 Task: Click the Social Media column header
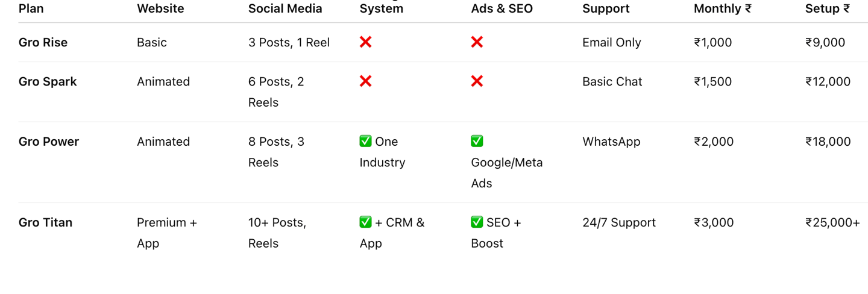285,8
